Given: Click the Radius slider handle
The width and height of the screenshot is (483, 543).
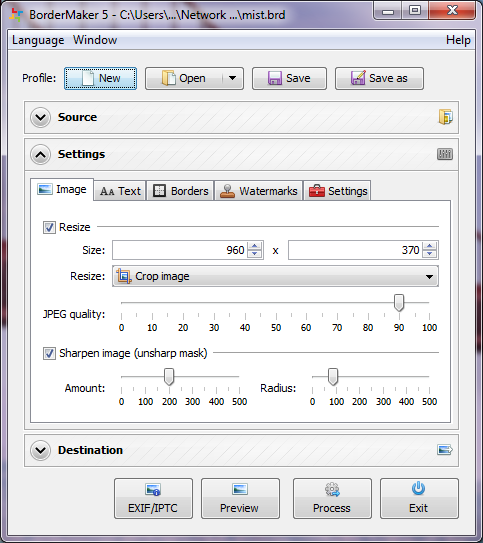Looking at the screenshot, I should 333,377.
